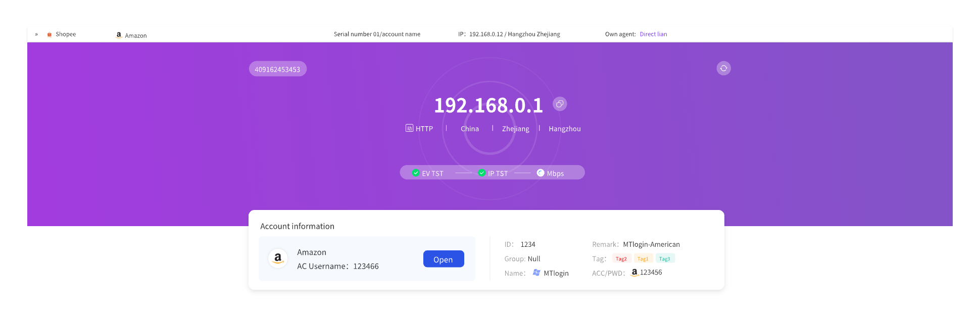
Task: Switch to the Shopee tab
Action: click(x=65, y=34)
